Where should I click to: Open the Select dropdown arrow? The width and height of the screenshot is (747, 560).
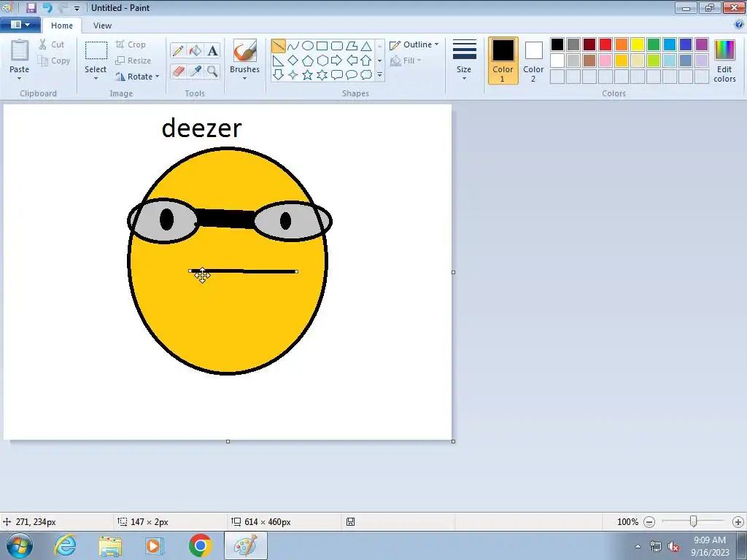(x=96, y=79)
